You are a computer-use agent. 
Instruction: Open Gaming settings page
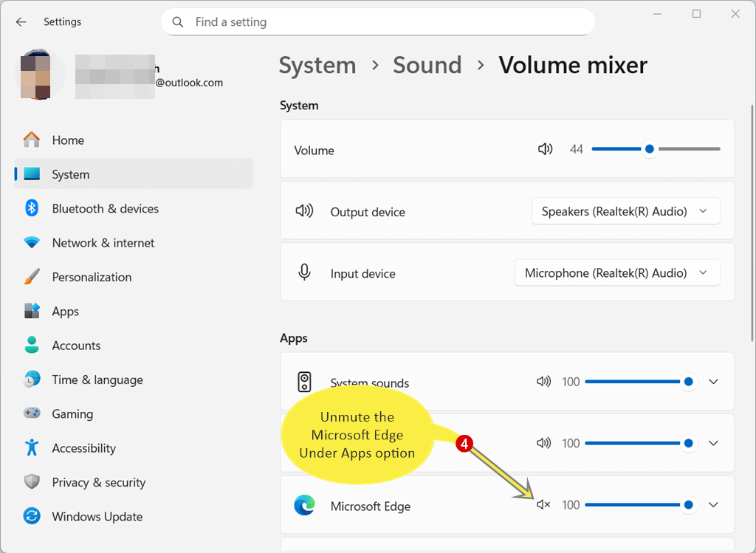(134, 413)
